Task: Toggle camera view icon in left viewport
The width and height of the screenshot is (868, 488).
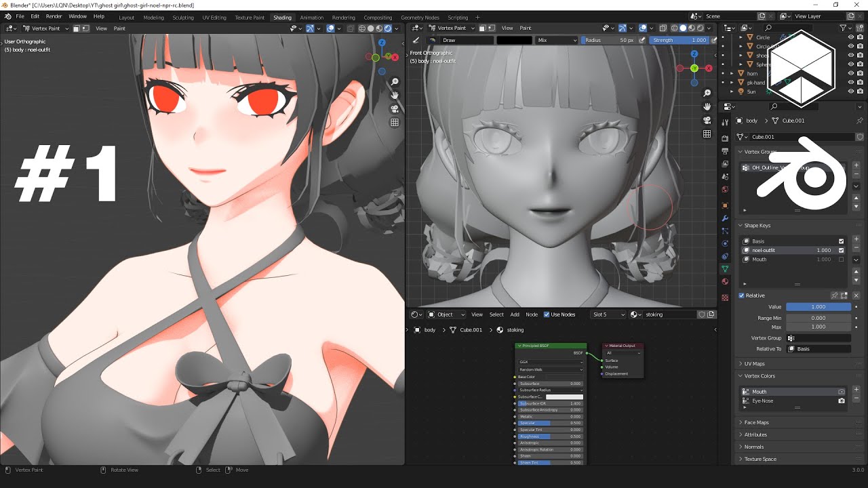Action: (394, 109)
